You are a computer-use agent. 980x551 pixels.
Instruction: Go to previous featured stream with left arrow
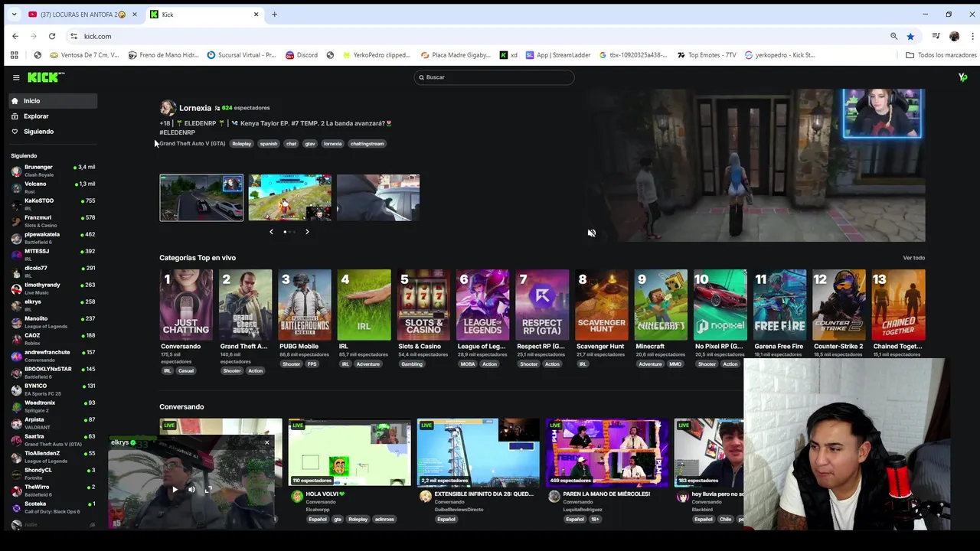coord(271,231)
